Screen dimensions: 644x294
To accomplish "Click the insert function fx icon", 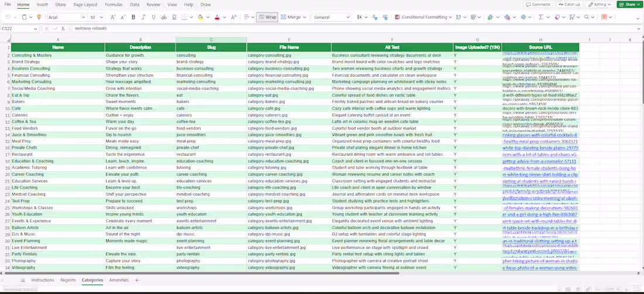I will click(x=63, y=29).
